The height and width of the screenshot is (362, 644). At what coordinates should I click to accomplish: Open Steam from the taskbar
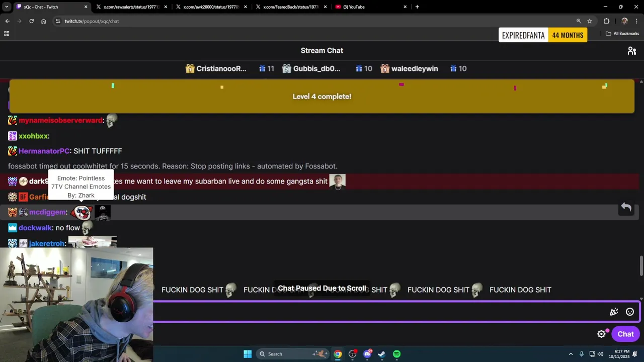coord(382,354)
